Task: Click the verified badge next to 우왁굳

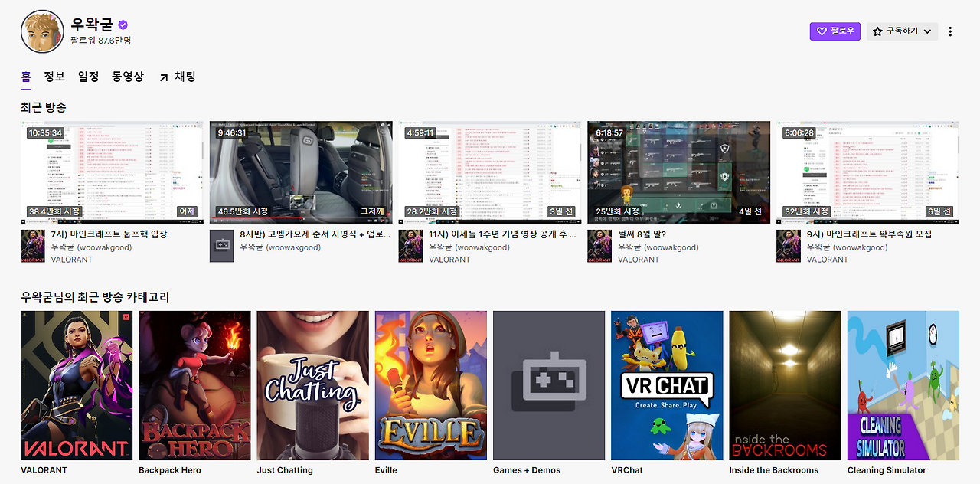Action: (x=122, y=25)
